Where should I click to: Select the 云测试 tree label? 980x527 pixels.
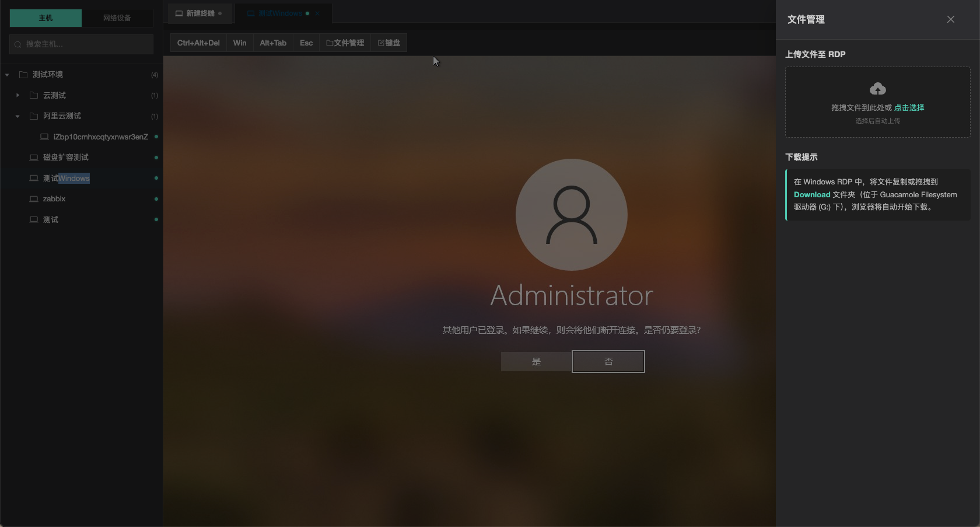point(54,95)
